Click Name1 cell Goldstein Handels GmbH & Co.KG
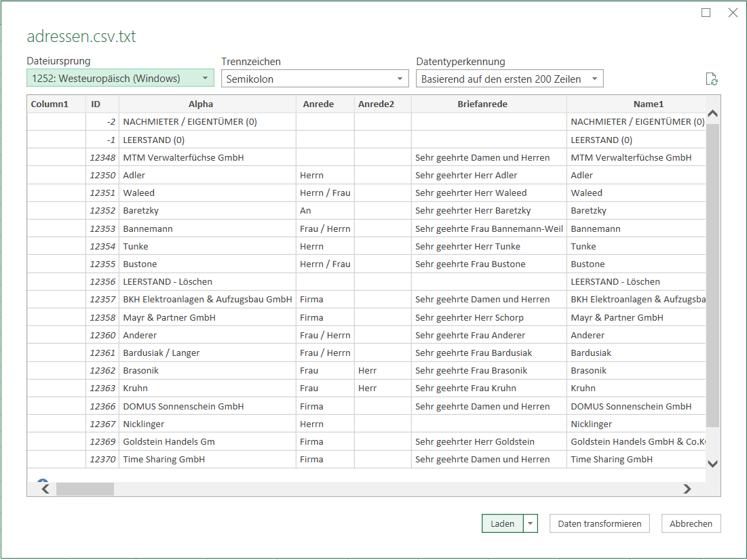The image size is (747, 560). 636,441
